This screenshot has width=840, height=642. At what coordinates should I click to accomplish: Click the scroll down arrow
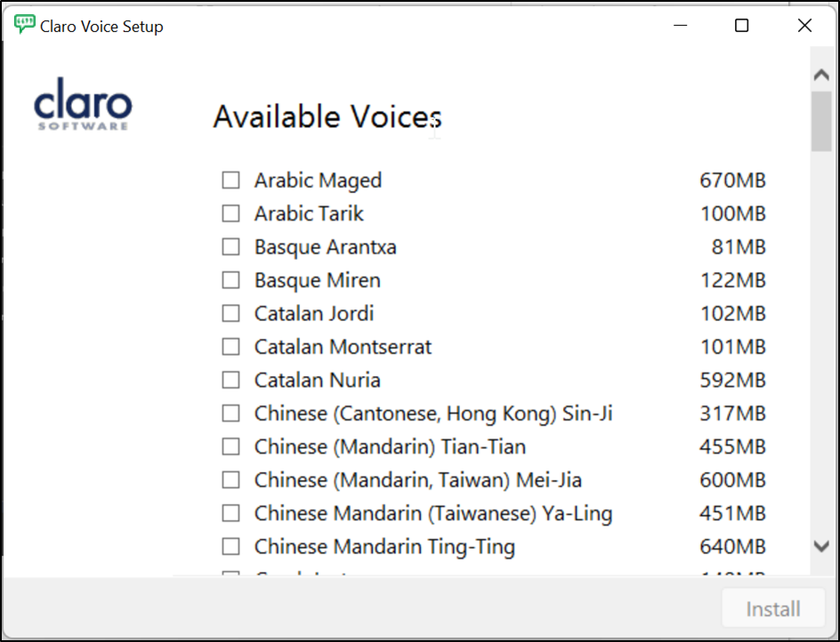(x=820, y=547)
